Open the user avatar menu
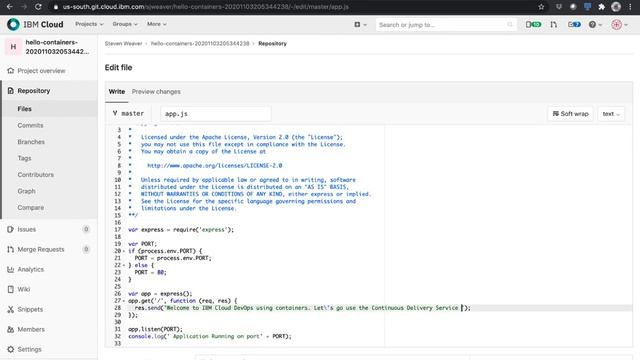Viewport: 640px width, 360px height. pos(619,24)
